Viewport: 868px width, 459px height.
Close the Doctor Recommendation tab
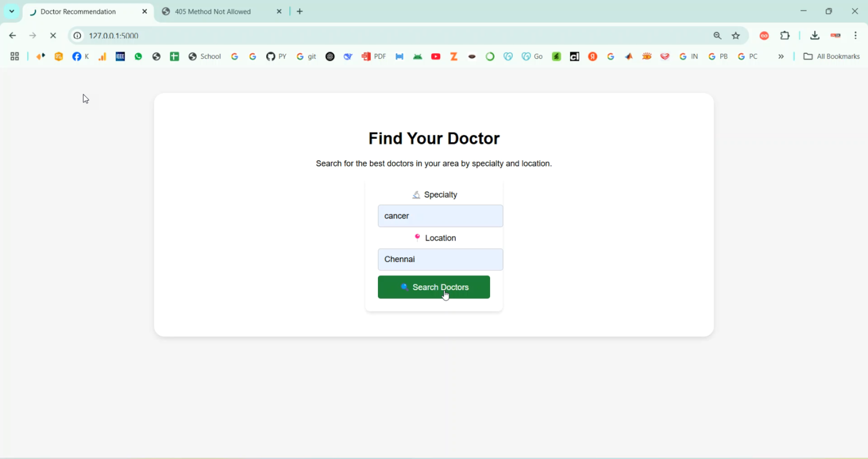pyautogui.click(x=145, y=12)
